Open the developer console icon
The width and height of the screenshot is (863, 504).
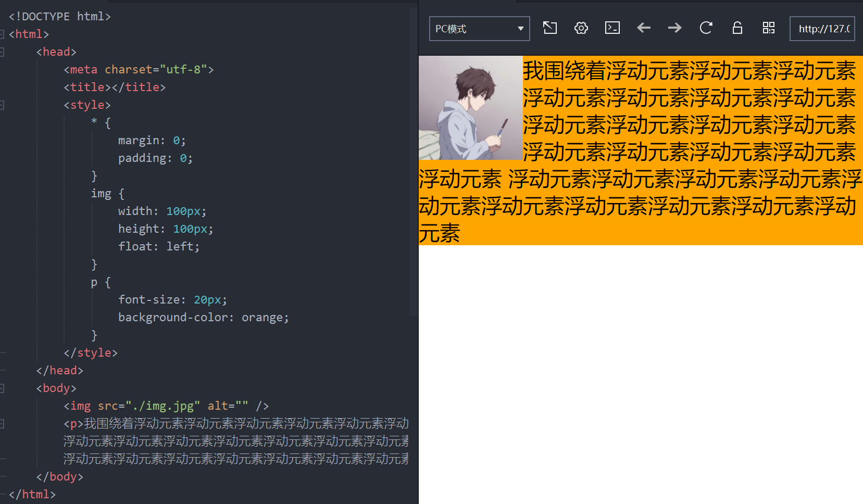click(612, 28)
